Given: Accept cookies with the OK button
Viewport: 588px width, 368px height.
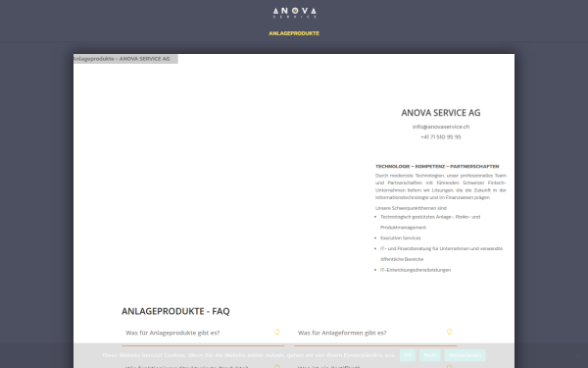Looking at the screenshot, I should click(408, 355).
